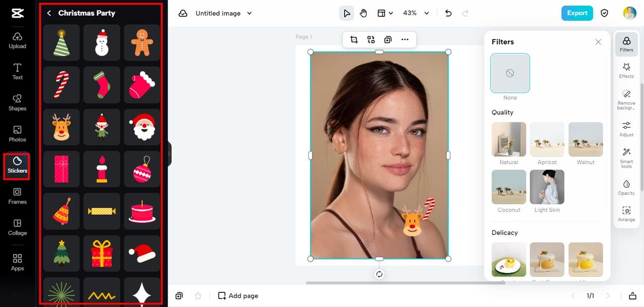
Task: Expand the layout view dropdown
Action: [385, 13]
